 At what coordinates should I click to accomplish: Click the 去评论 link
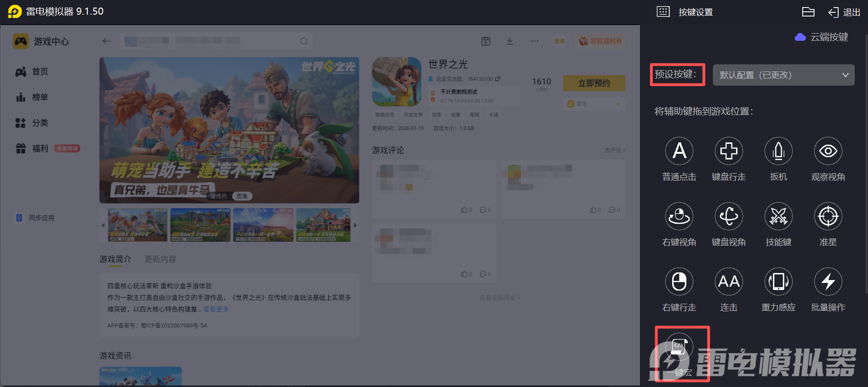pyautogui.click(x=615, y=150)
